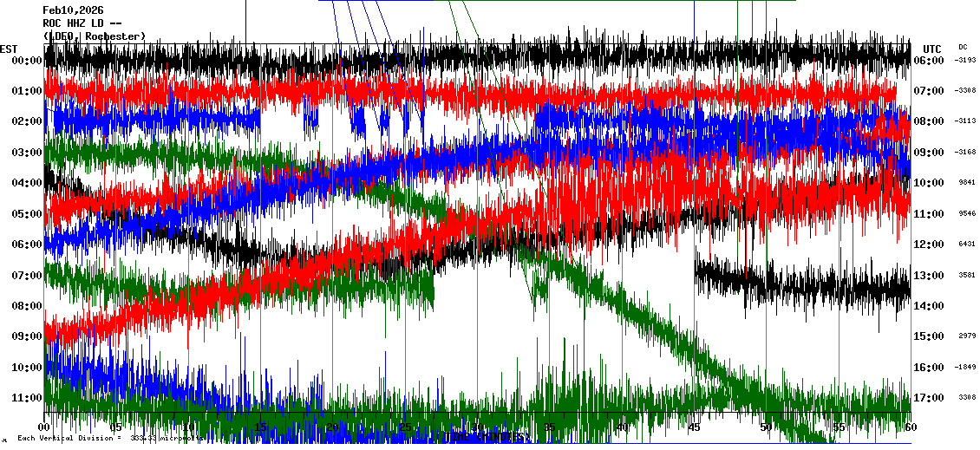Click the "45" minute axis label
This screenshot has width=980, height=450.
tap(694, 427)
